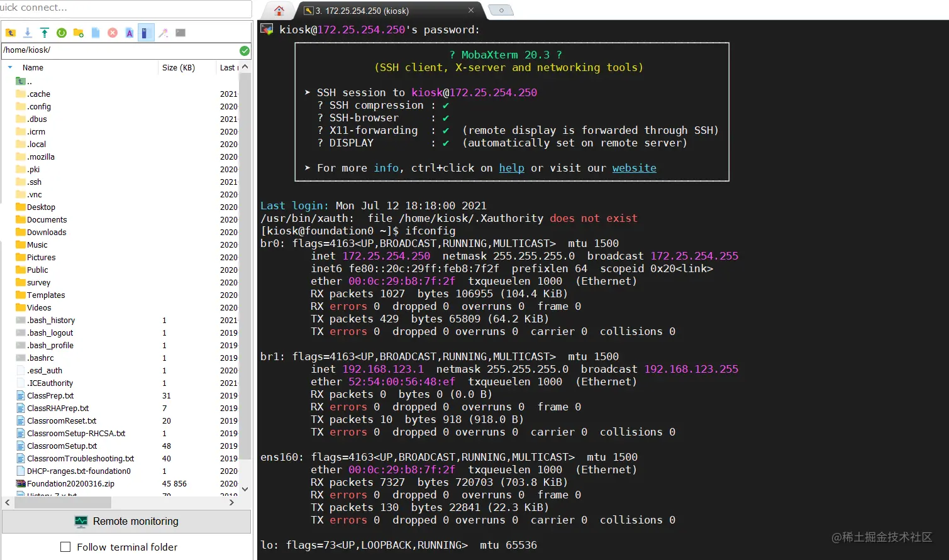
Task: Click the home tab icon
Action: pyautogui.click(x=279, y=11)
